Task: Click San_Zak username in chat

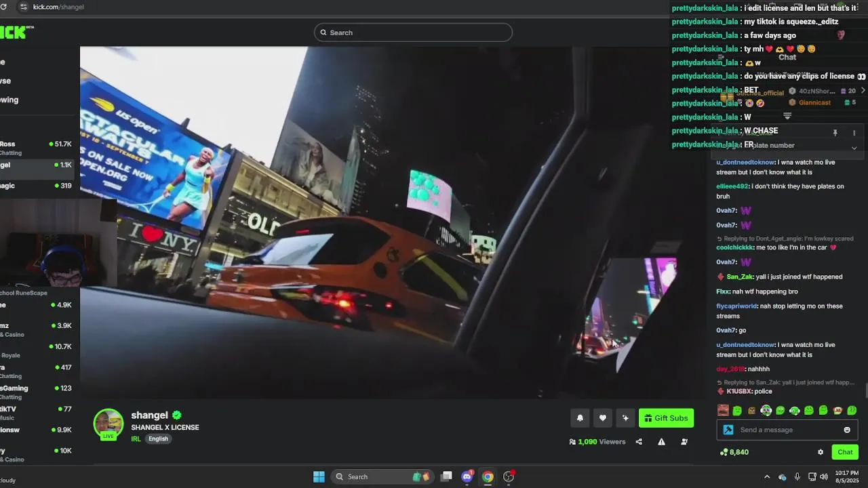Action: coord(740,277)
